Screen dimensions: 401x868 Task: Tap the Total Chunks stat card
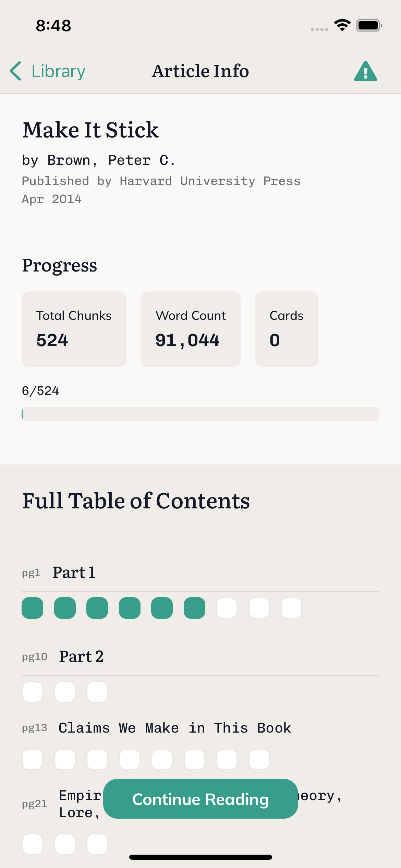(74, 329)
